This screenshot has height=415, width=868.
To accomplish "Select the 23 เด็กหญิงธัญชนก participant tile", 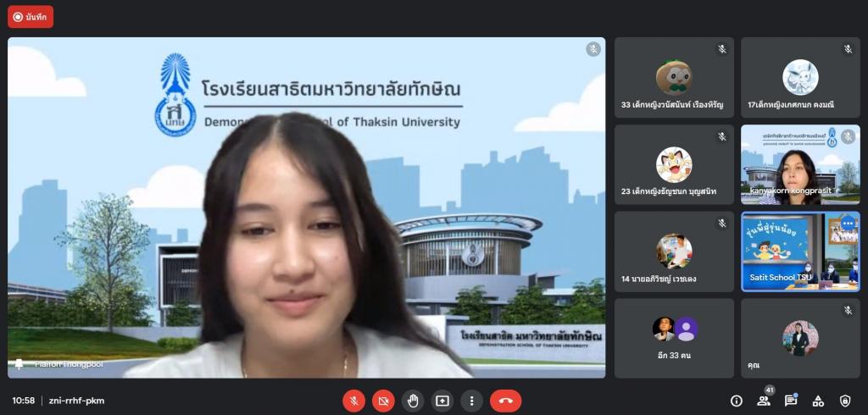I will click(674, 164).
